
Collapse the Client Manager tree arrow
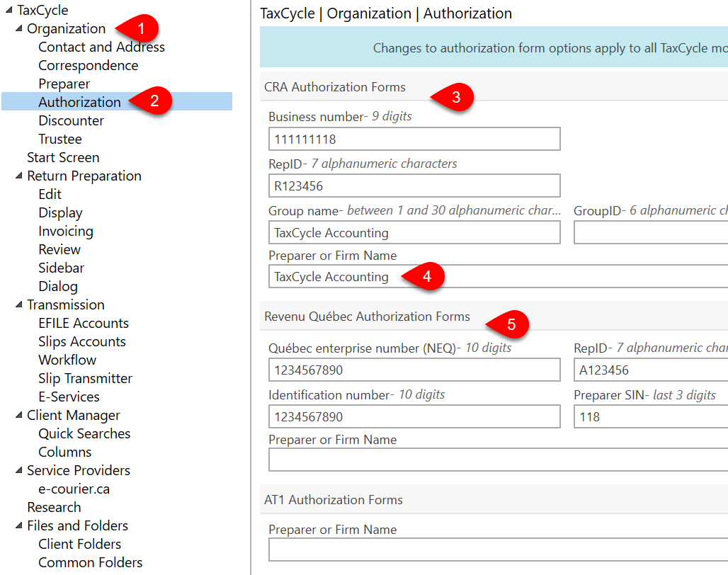coord(18,415)
